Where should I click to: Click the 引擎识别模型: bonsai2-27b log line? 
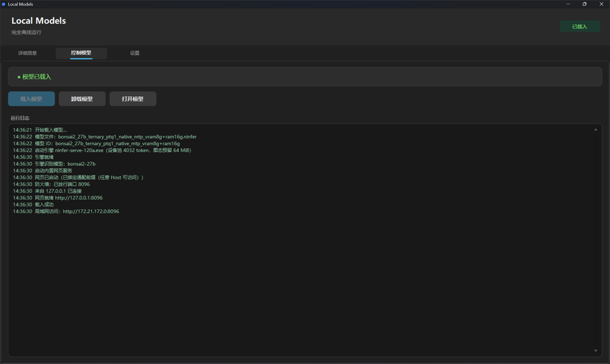(54, 164)
